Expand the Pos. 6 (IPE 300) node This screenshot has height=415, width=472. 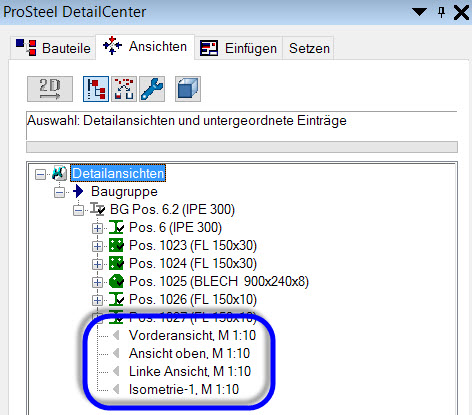(97, 228)
